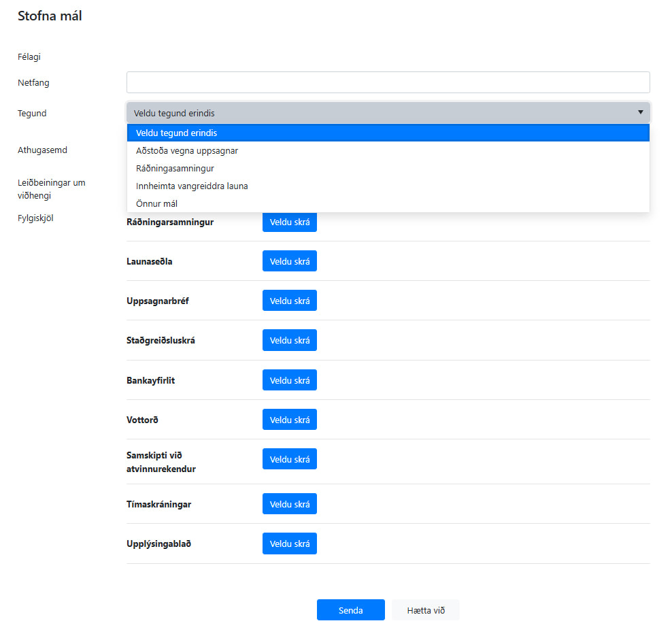Click the Tegund select box header
Viewport: 672px width, 636px height.
point(388,113)
